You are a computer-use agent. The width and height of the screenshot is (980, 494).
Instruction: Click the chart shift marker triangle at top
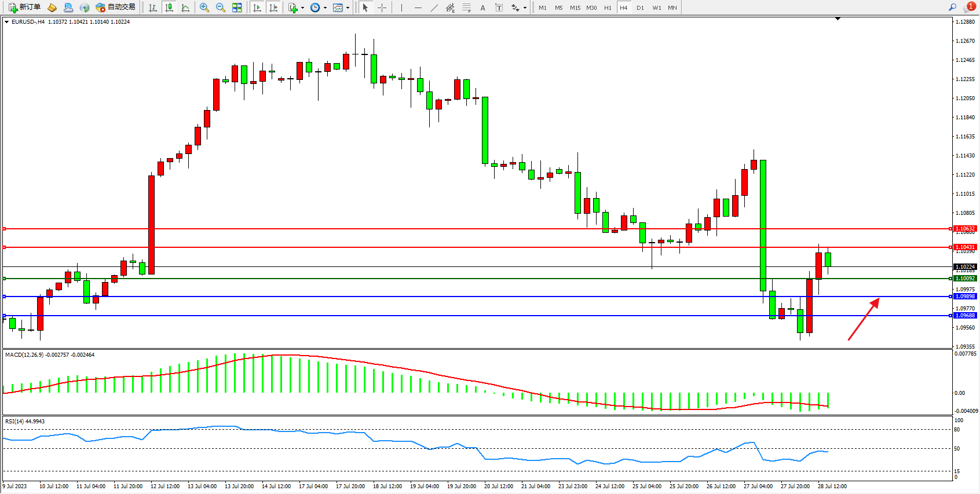[x=838, y=19]
